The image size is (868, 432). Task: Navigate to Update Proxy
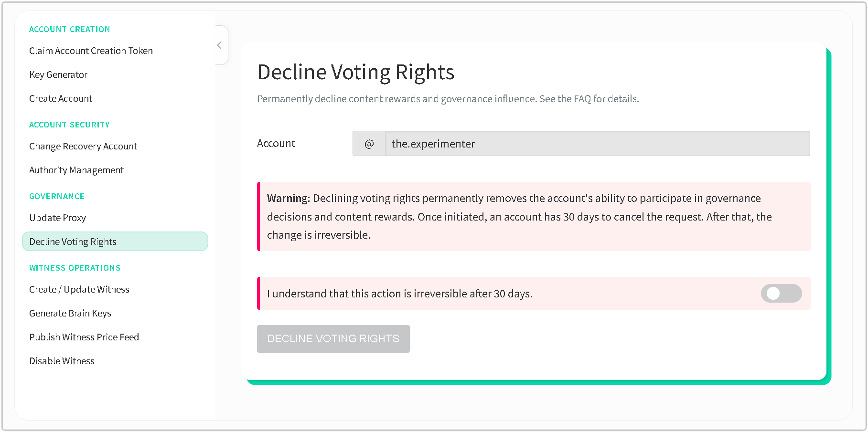[58, 218]
